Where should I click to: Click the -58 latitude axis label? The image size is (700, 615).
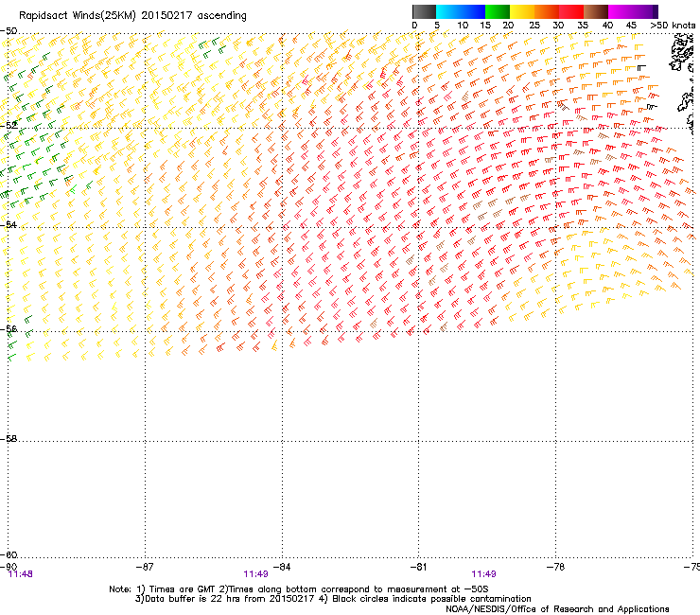[x=9, y=439]
